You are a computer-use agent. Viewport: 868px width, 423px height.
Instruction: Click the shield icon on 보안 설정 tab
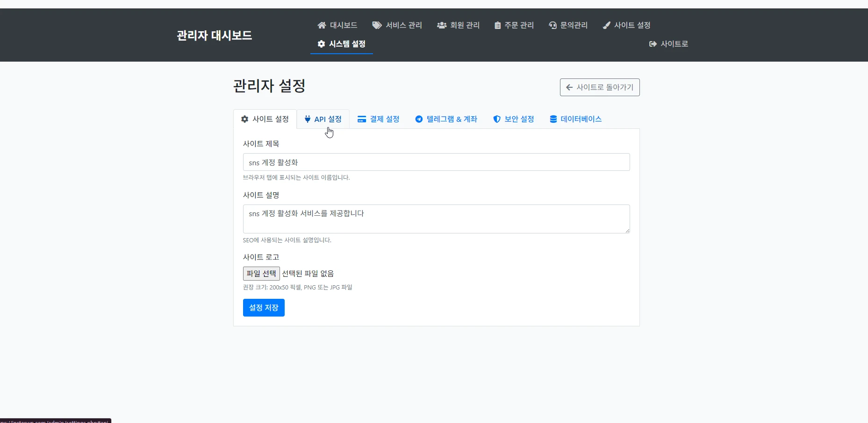click(x=497, y=119)
